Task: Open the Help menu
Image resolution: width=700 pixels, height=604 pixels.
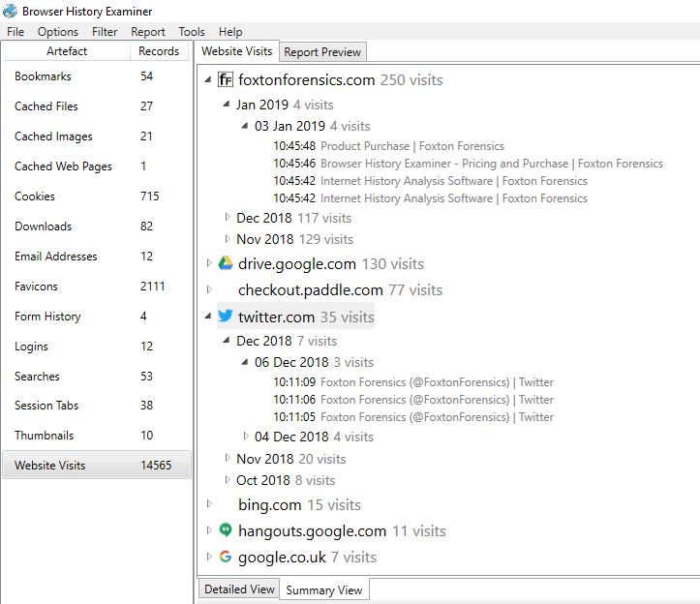Action: [230, 32]
